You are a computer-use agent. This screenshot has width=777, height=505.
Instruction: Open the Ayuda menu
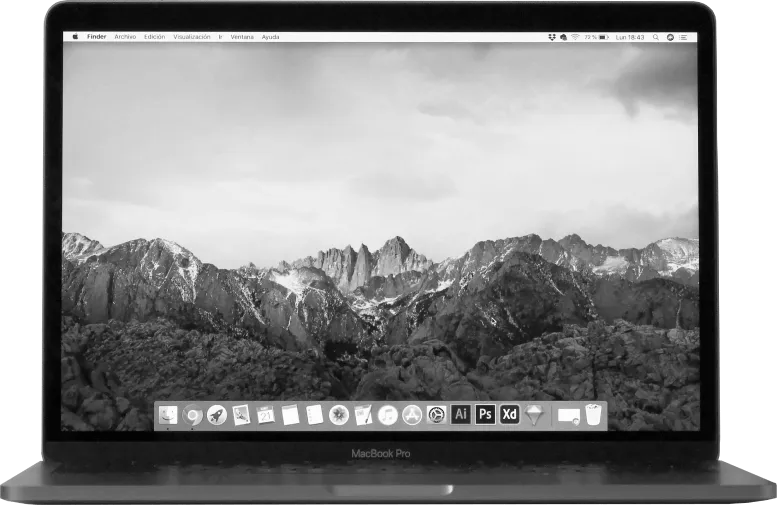click(271, 37)
